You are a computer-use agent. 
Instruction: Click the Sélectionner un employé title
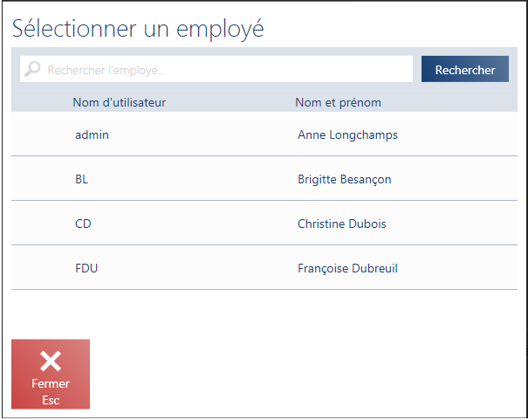[138, 30]
